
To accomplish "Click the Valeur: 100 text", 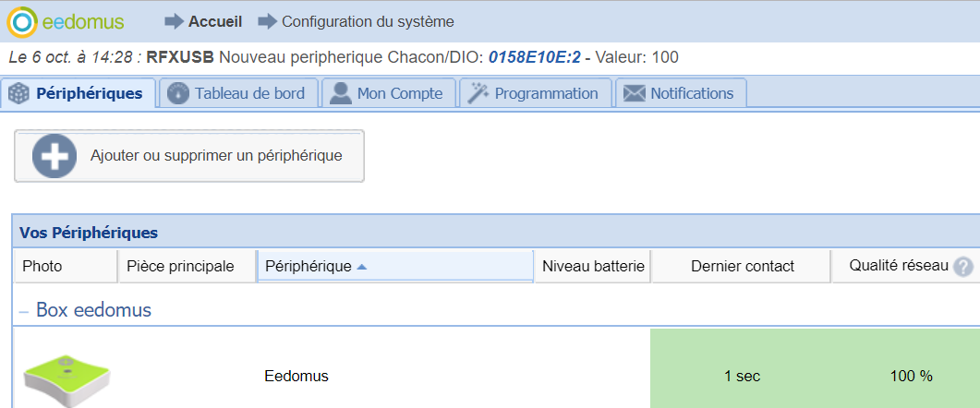I will (x=637, y=58).
